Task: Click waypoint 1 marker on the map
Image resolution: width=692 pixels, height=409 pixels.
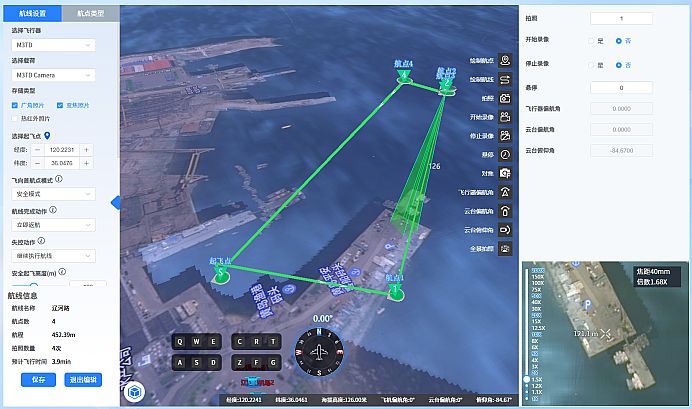Action: (395, 293)
